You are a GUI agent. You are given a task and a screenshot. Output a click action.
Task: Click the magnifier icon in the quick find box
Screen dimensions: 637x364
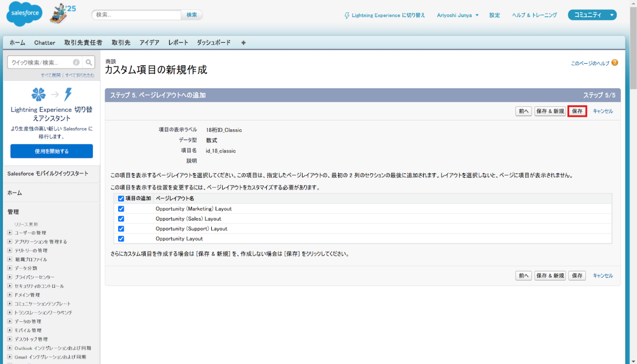[x=88, y=62]
